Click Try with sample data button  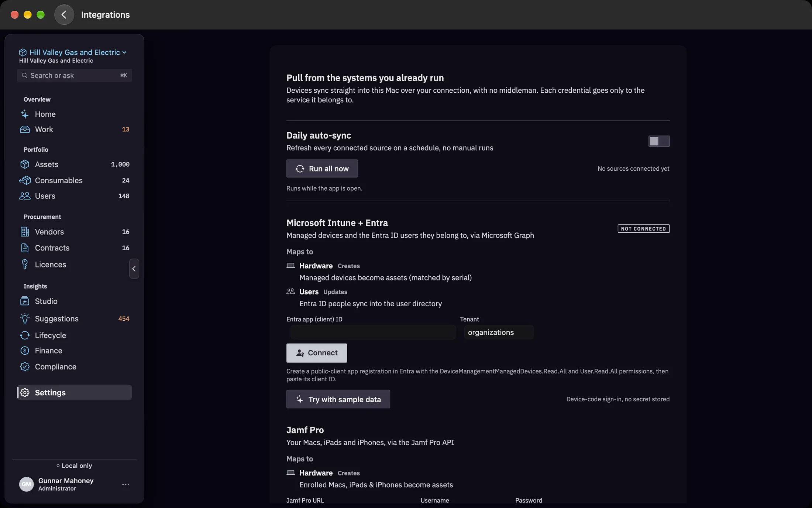coord(338,399)
